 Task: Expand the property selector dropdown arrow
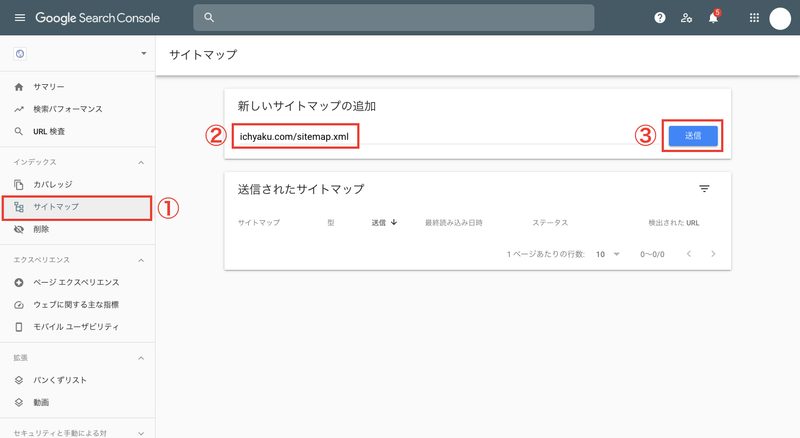(143, 54)
